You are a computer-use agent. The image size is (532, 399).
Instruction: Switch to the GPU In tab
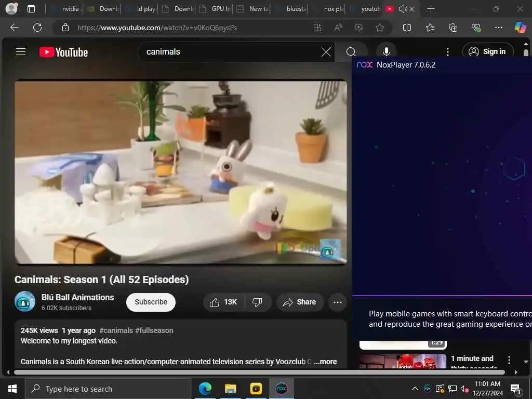(x=215, y=9)
